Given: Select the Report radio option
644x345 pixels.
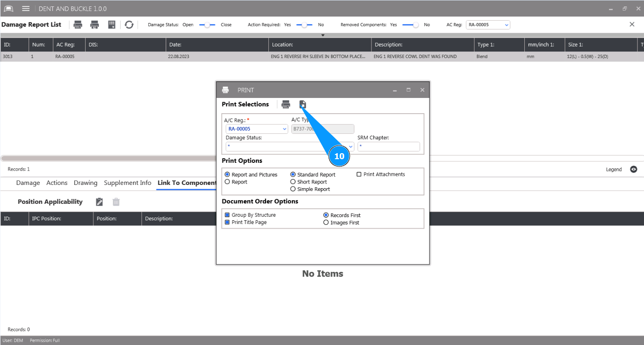Looking at the screenshot, I should point(227,182).
